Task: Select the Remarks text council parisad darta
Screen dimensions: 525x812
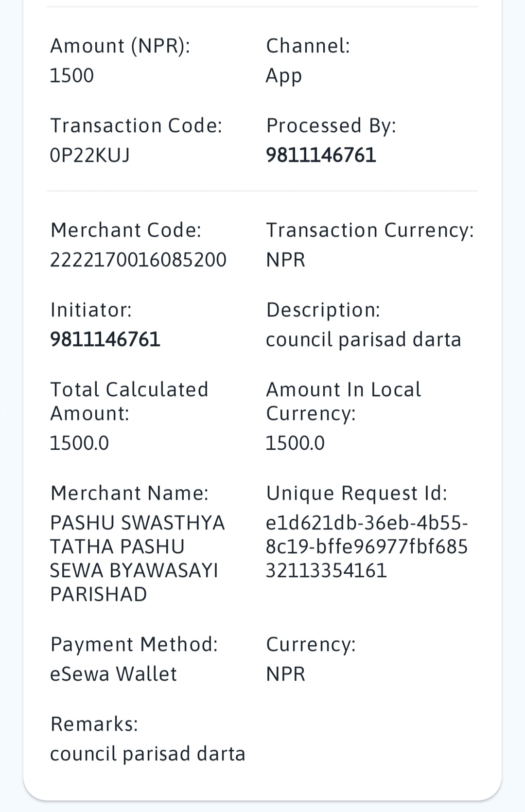Action: click(148, 754)
